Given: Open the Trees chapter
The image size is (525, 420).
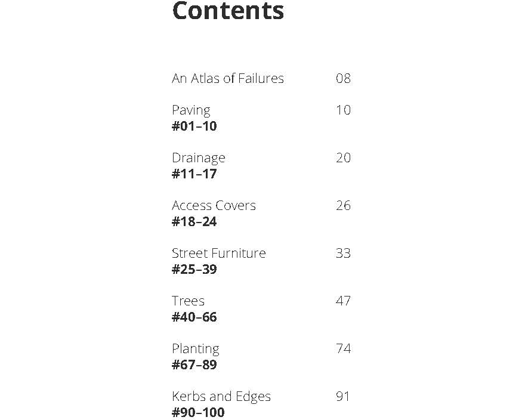Looking at the screenshot, I should (188, 301).
